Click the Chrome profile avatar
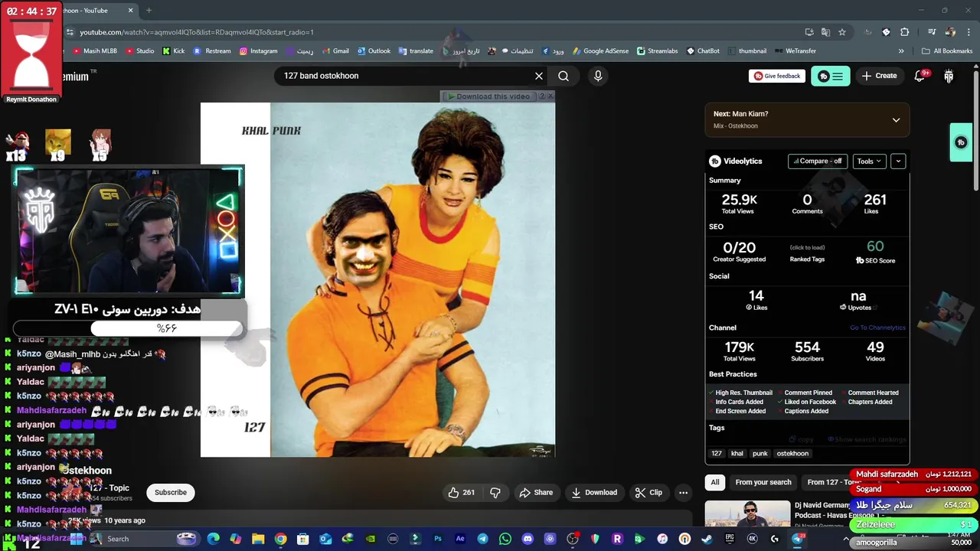Viewport: 980px width, 551px height. (x=950, y=32)
